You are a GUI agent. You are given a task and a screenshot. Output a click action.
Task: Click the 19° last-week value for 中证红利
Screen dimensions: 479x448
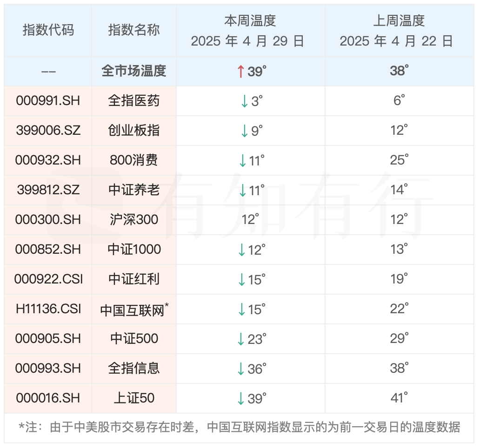tap(399, 279)
